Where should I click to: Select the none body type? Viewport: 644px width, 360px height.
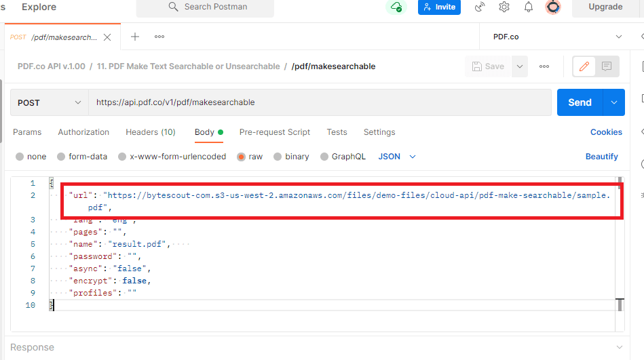(x=20, y=157)
